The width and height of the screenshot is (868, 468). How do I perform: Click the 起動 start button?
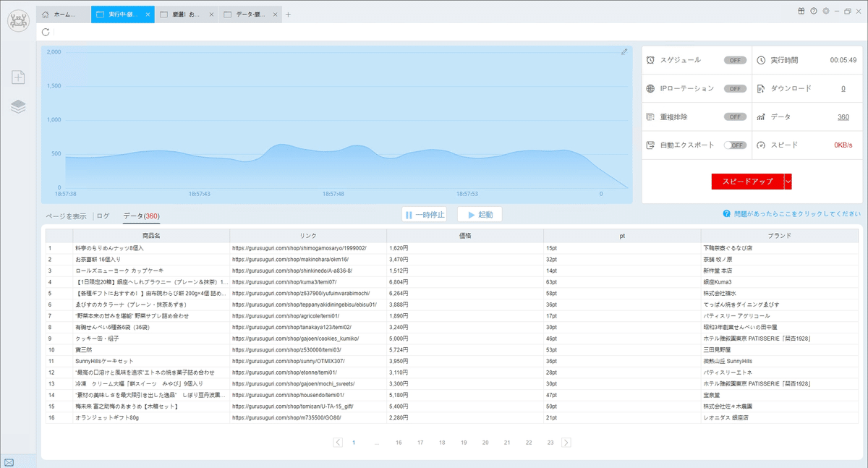480,214
